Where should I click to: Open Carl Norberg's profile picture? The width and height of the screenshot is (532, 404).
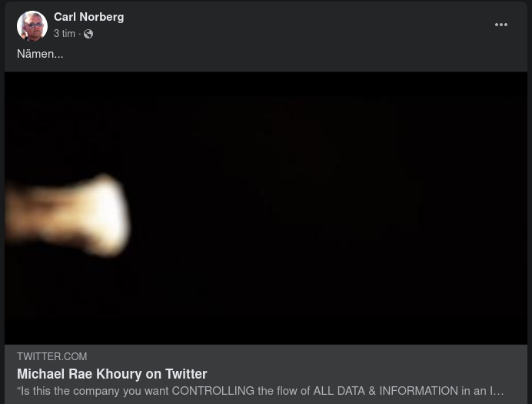[x=32, y=25]
